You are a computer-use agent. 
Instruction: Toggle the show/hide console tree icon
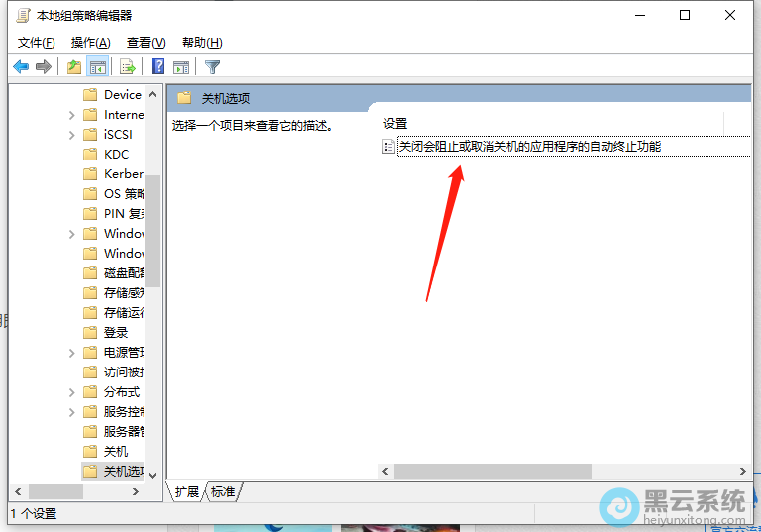[97, 67]
